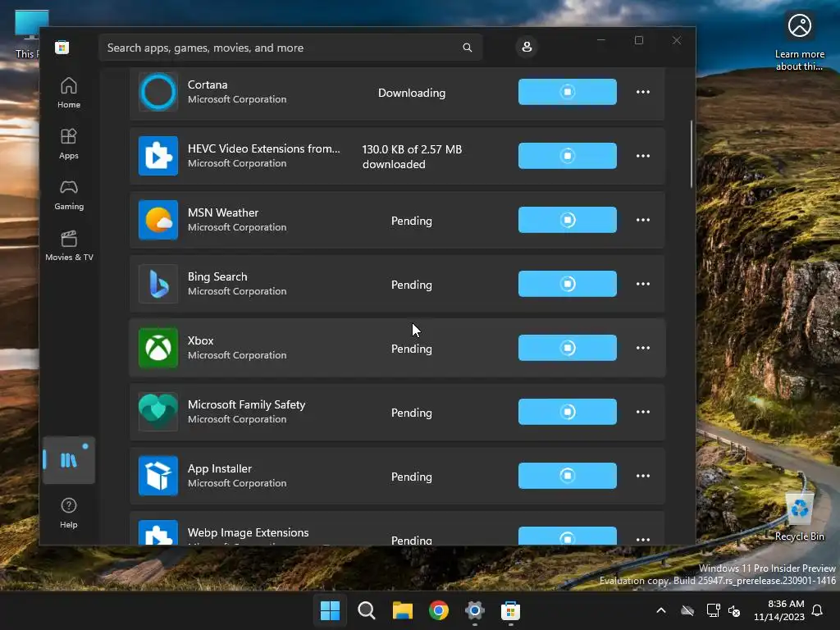This screenshot has height=630, width=840.
Task: Select the HEVC Video Extensions title
Action: (x=263, y=148)
